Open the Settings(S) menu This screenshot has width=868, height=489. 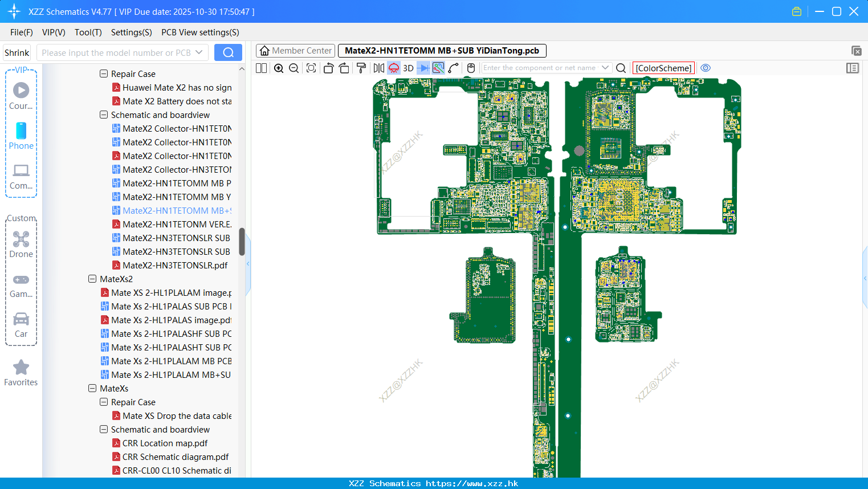(132, 32)
